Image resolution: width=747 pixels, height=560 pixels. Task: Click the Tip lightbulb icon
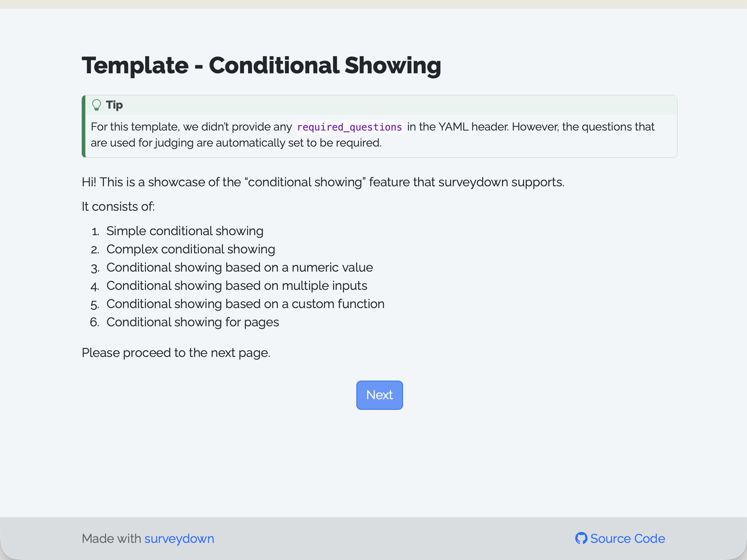(x=96, y=105)
